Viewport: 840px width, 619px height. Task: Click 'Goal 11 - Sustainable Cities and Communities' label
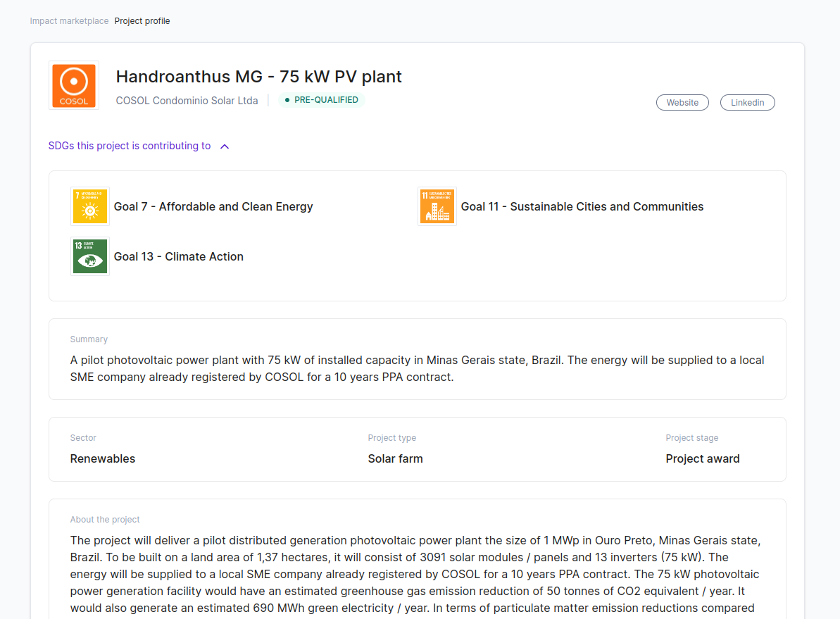tap(582, 207)
